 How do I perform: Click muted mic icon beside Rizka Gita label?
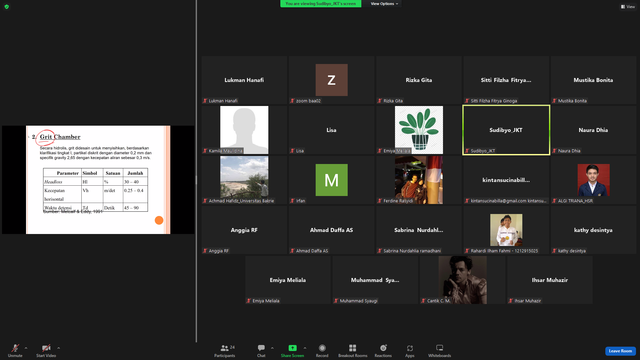click(x=380, y=101)
